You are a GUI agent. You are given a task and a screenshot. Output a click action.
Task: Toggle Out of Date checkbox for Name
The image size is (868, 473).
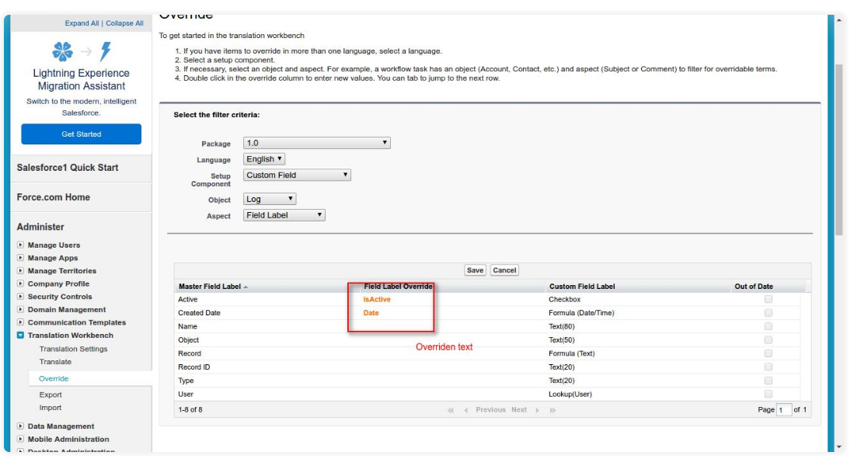coord(769,326)
